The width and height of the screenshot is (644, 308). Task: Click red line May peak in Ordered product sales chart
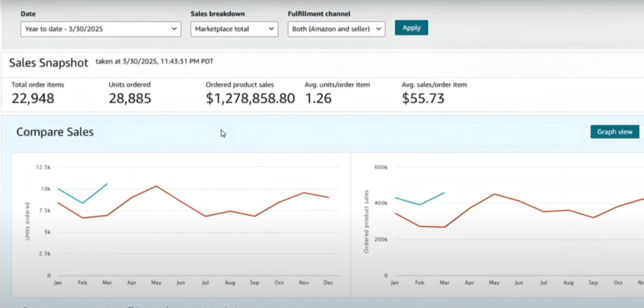tap(494, 194)
